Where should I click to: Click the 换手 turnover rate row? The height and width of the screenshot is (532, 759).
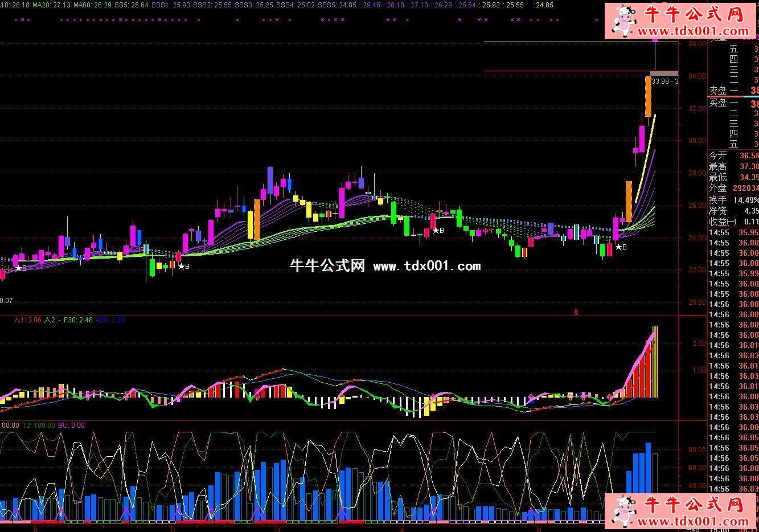pyautogui.click(x=733, y=200)
